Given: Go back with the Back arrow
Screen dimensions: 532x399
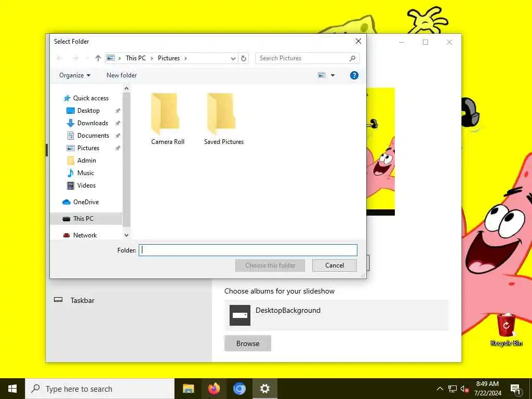Looking at the screenshot, I should (x=60, y=58).
